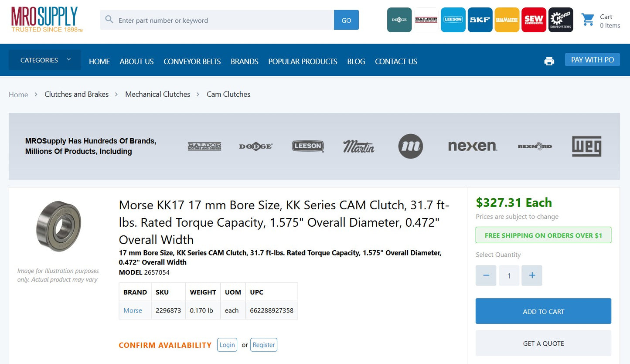Viewport: 630px width, 364px height.
Task: Open the Brands menu item
Action: click(x=244, y=61)
